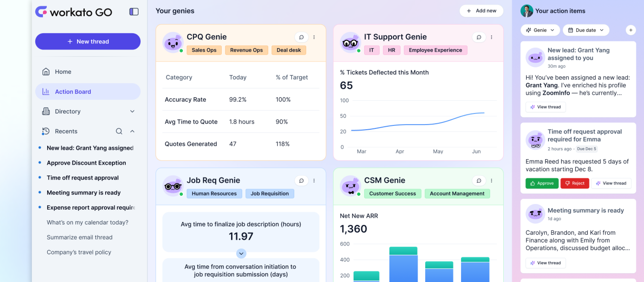Go to Home in sidebar
Screen dimensions: 644x282
[63, 72]
